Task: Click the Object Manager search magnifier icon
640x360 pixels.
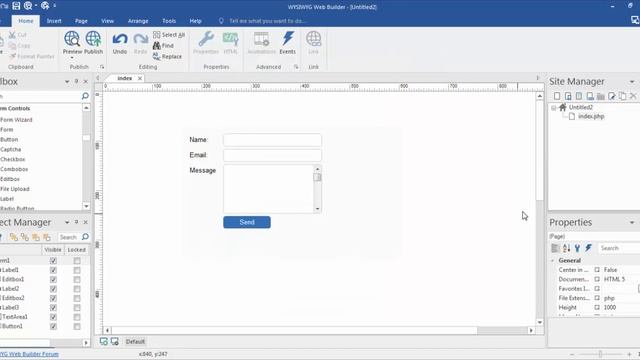Action: (x=85, y=237)
